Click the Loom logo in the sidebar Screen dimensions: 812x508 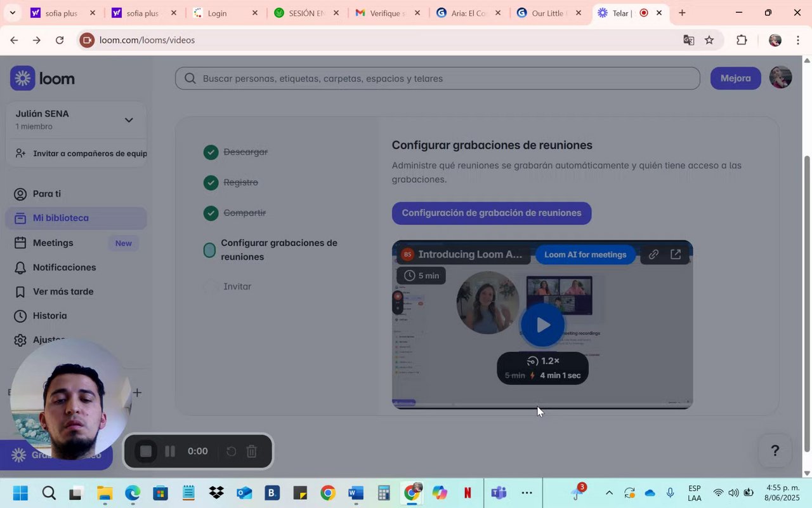tap(43, 78)
